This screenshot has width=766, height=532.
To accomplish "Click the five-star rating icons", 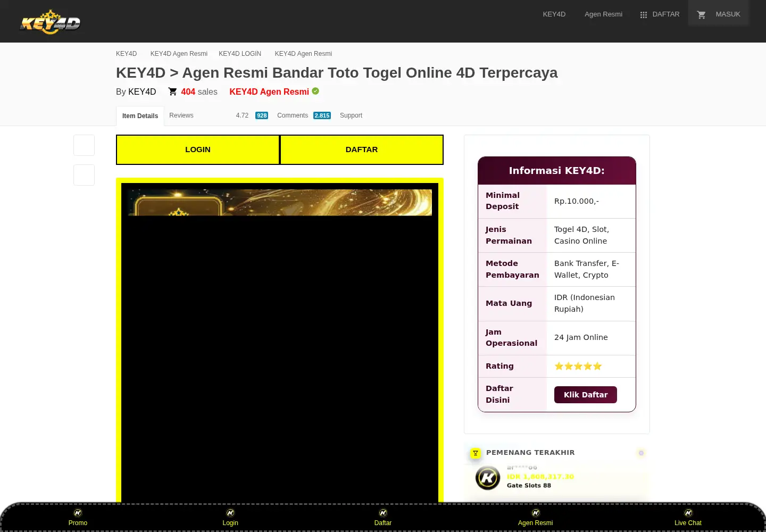I will point(578,366).
